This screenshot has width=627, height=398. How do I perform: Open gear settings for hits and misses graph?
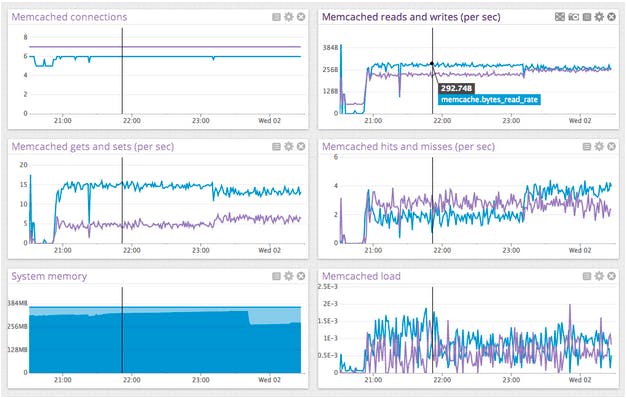[599, 146]
